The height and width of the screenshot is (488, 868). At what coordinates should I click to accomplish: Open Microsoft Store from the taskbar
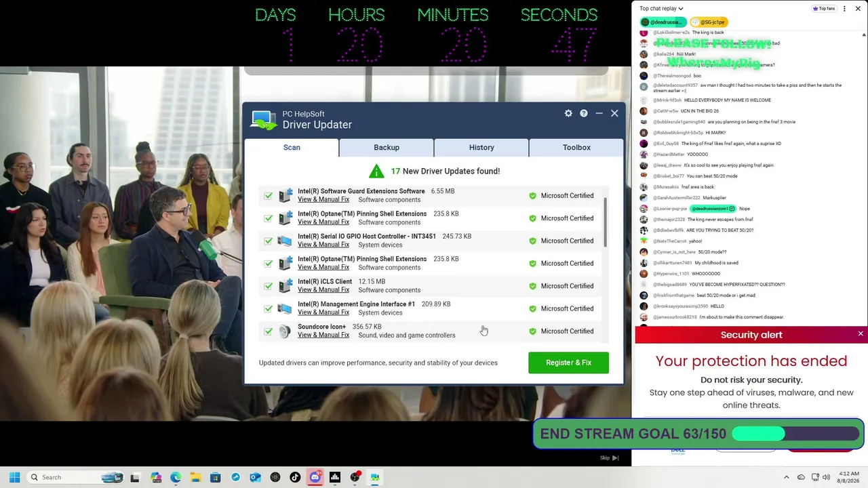click(215, 477)
